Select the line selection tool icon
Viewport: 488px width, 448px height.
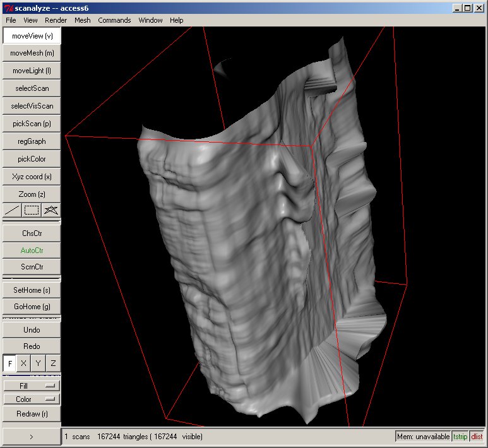[x=12, y=210]
